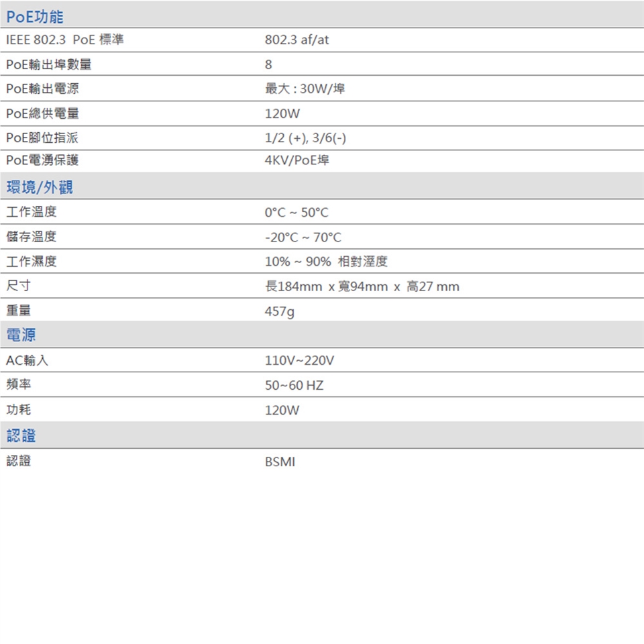Click the PoE輸出埠數量 row label
The width and height of the screenshot is (644, 644).
coord(49,65)
